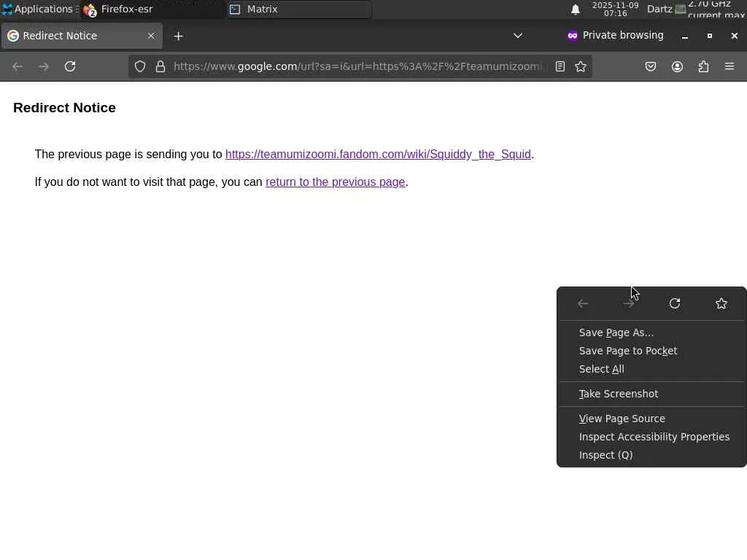Close the Firefox window
This screenshot has width=747, height=560.
(x=734, y=36)
